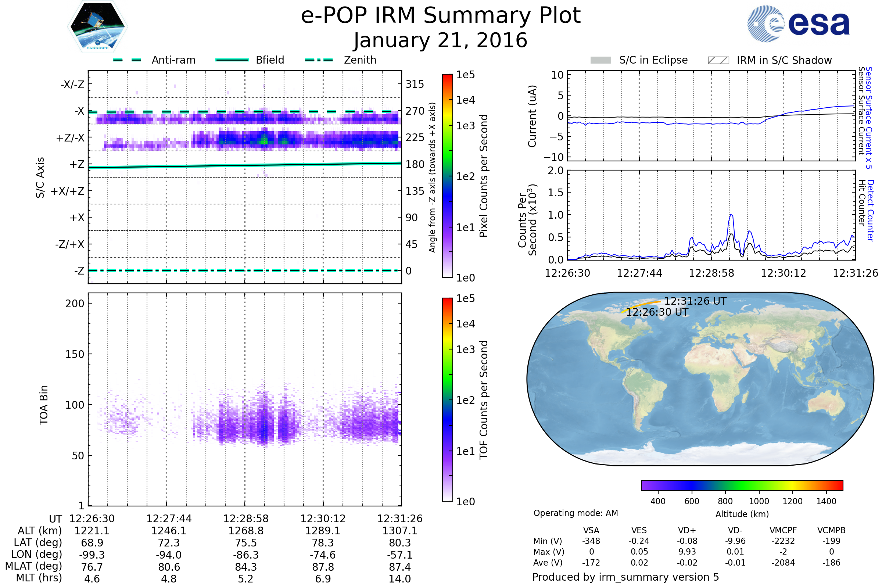Click the Altitude (km) horizontal colorbar

pos(742,485)
